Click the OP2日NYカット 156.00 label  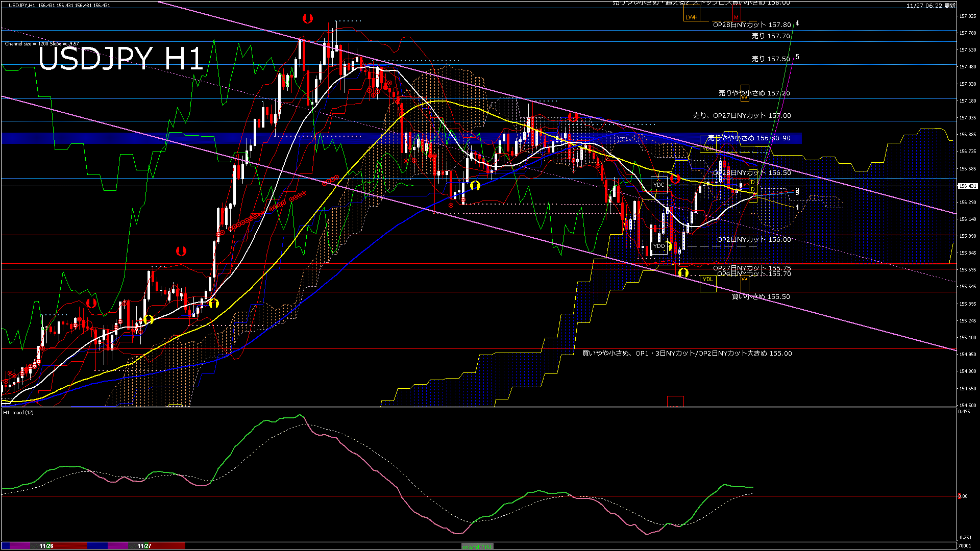754,240
